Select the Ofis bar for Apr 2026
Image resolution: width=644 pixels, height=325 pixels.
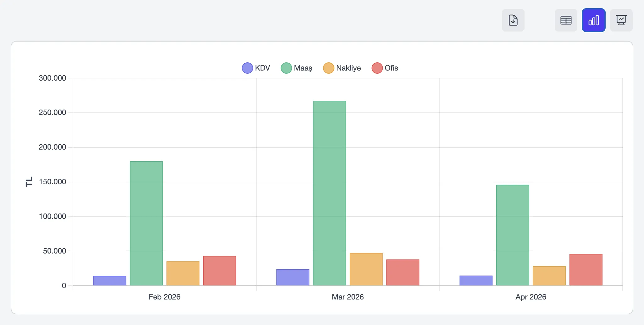tap(586, 270)
